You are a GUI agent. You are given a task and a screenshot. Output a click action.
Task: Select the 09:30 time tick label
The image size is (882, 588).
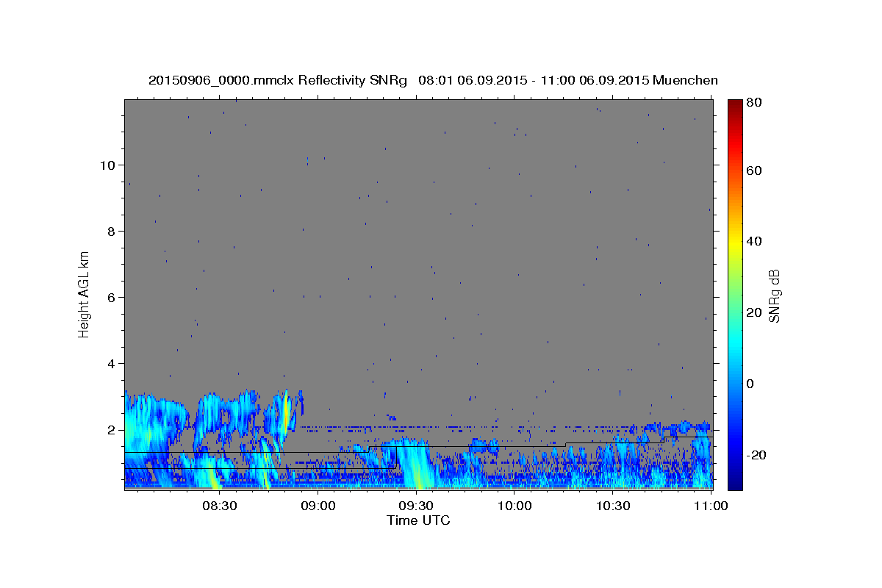416,506
